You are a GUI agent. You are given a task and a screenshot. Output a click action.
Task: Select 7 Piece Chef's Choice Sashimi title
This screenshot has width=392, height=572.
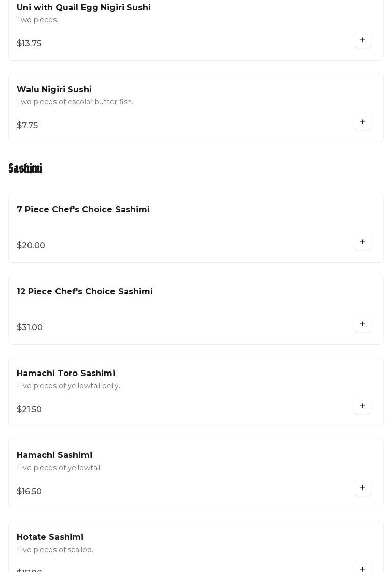click(83, 210)
